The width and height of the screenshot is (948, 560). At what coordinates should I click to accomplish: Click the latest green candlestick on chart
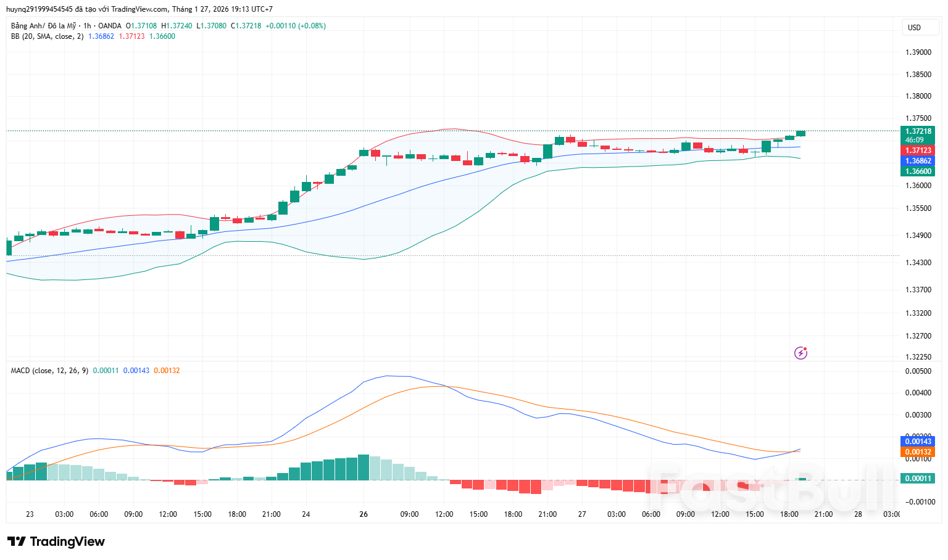[801, 133]
